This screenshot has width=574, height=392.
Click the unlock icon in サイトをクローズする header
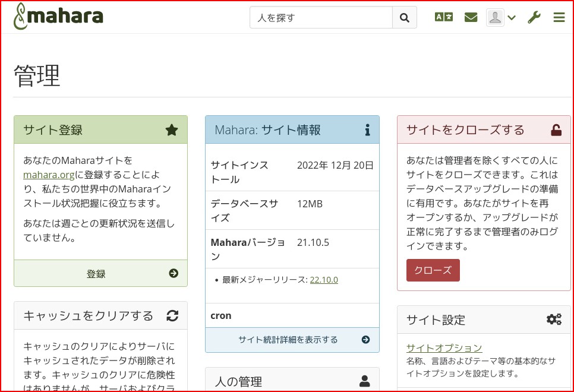tap(556, 130)
